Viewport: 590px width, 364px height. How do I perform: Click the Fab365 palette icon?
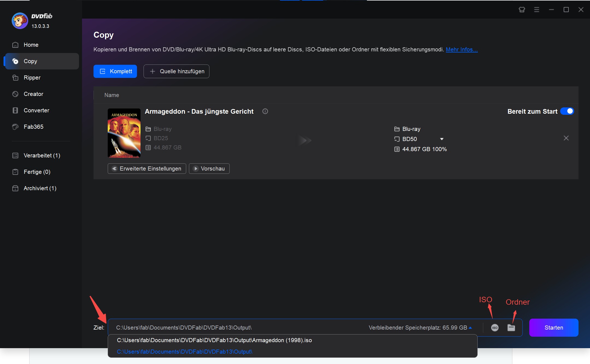tap(15, 127)
